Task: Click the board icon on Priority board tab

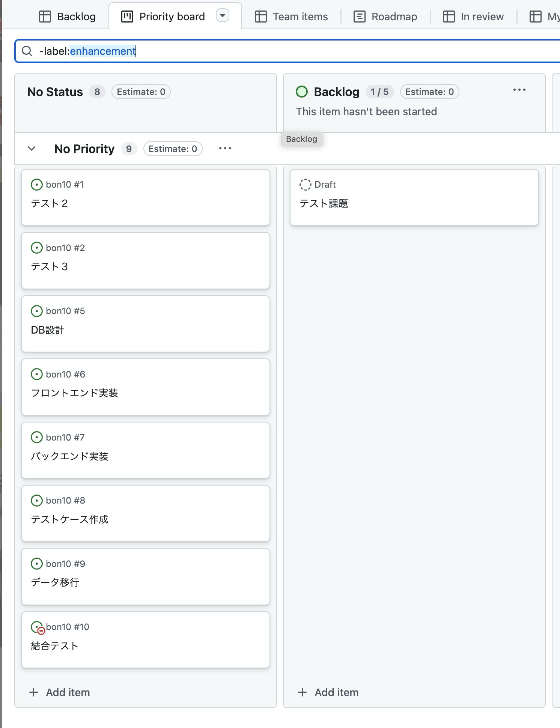Action: click(x=127, y=17)
